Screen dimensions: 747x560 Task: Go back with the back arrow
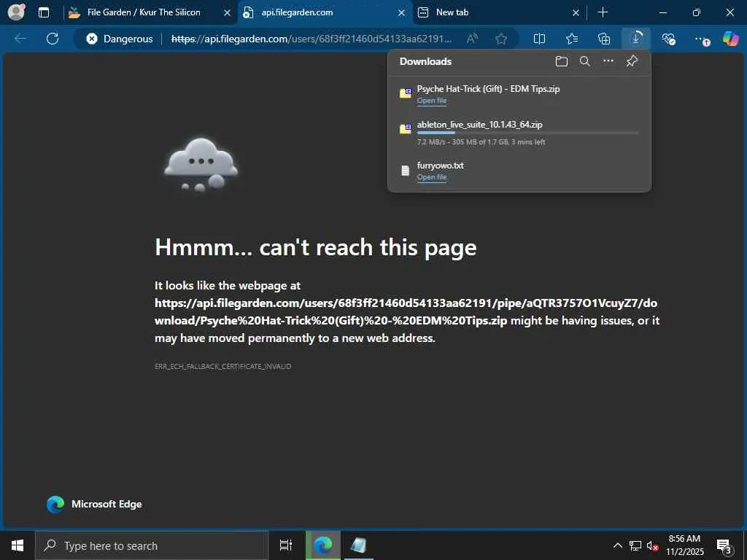pos(20,39)
